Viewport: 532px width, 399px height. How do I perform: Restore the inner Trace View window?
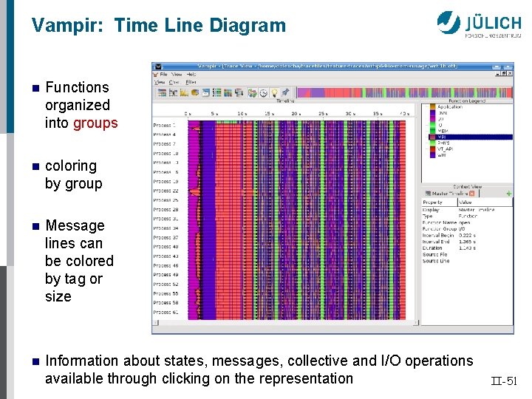tap(504, 73)
